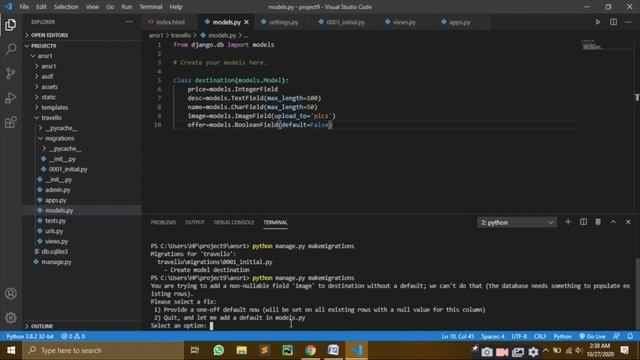Split the editor to the right
Screen dimensions: 640x360
coord(613,22)
